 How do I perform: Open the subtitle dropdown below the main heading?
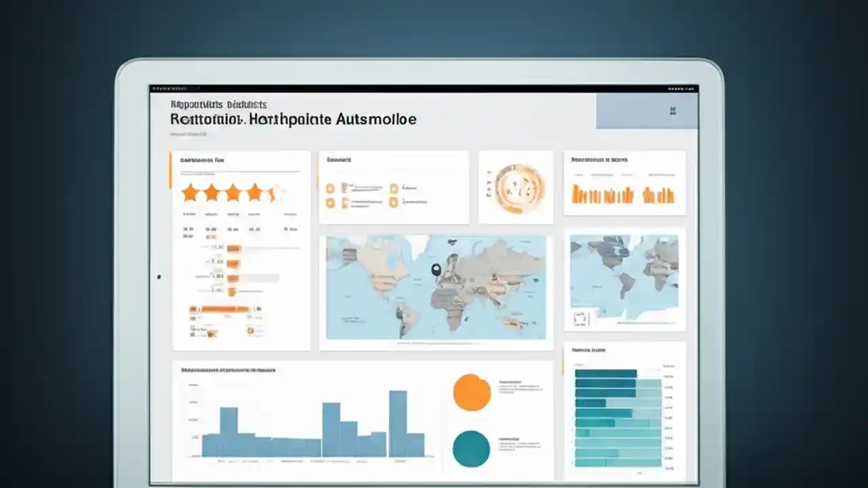click(x=189, y=134)
